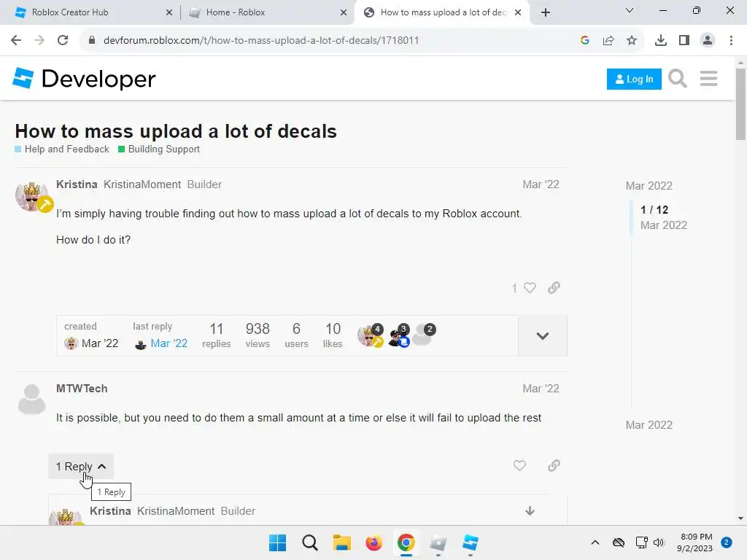Open a new browser tab

point(546,12)
